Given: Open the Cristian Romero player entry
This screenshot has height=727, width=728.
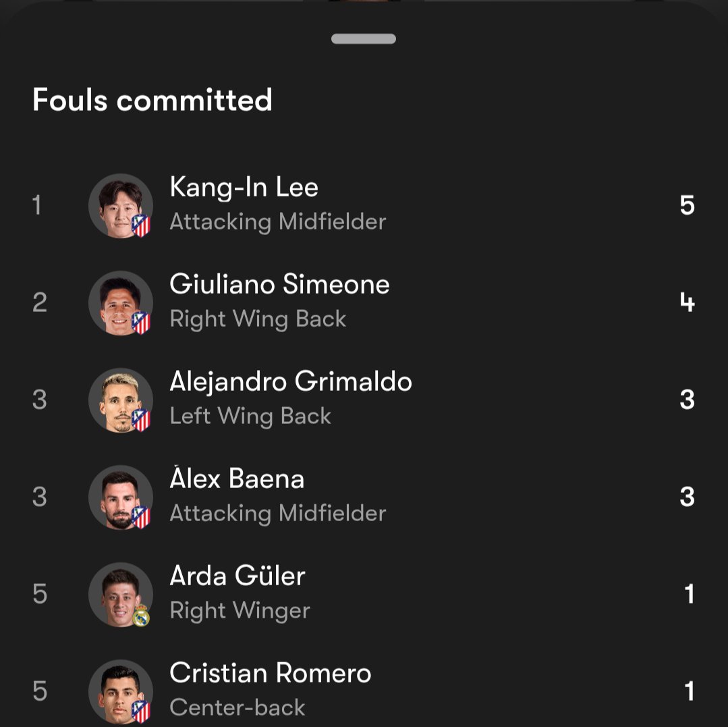Looking at the screenshot, I should point(364,691).
